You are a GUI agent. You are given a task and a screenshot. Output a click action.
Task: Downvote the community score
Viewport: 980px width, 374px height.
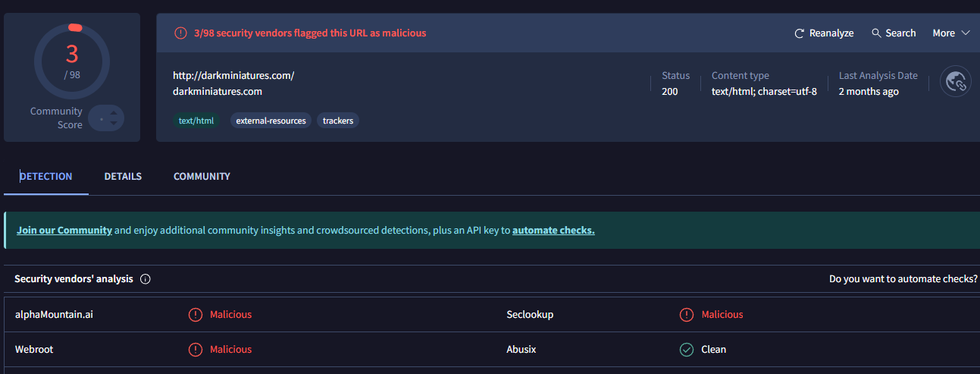coord(114,123)
